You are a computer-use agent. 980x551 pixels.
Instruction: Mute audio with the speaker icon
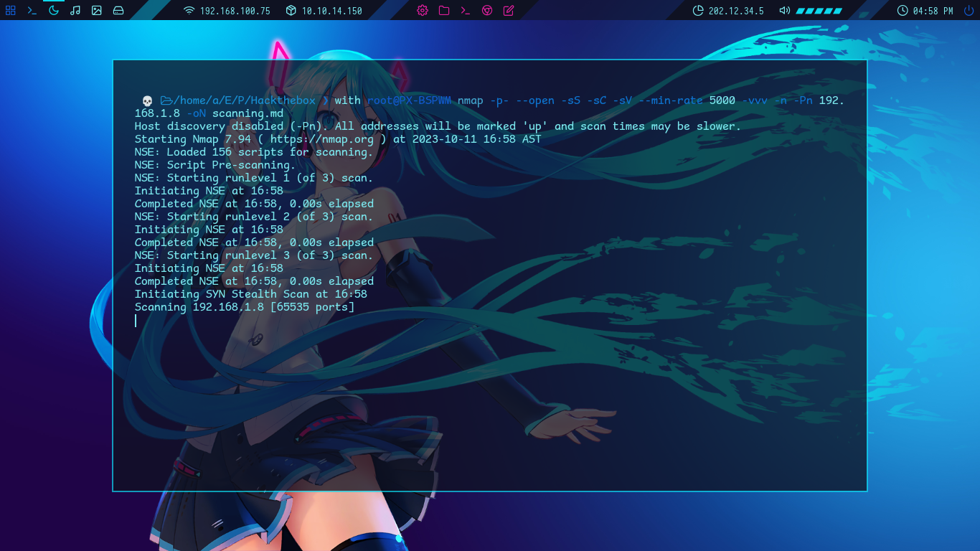pyautogui.click(x=784, y=10)
